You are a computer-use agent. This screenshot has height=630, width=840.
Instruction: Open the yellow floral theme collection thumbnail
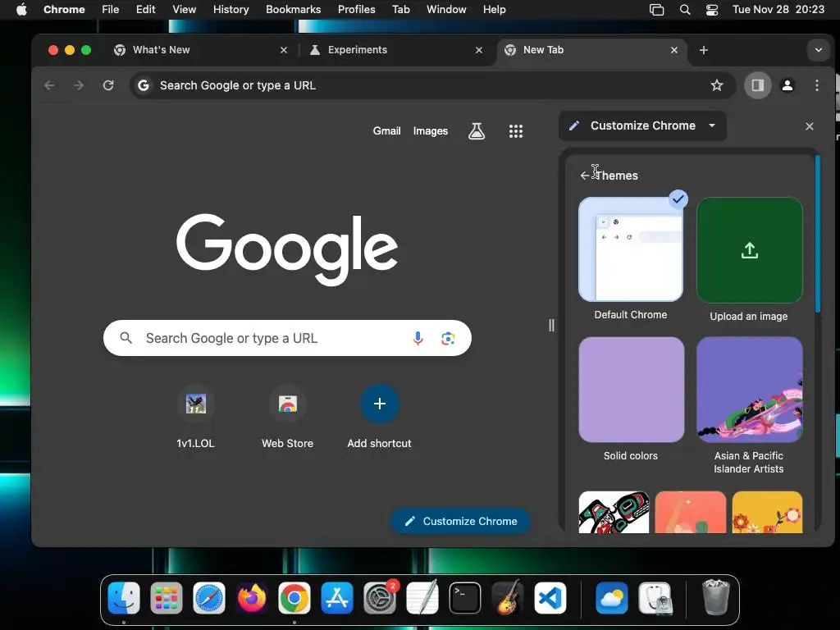(x=767, y=512)
